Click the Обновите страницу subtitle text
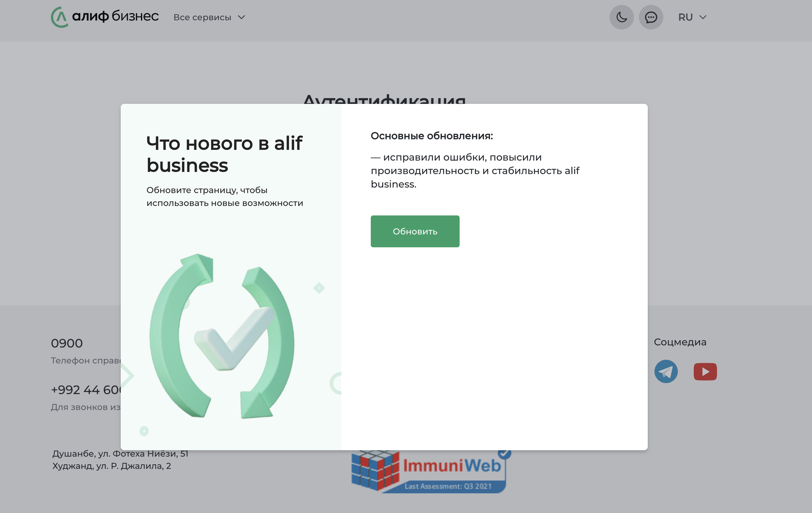The height and width of the screenshot is (513, 812). (225, 197)
